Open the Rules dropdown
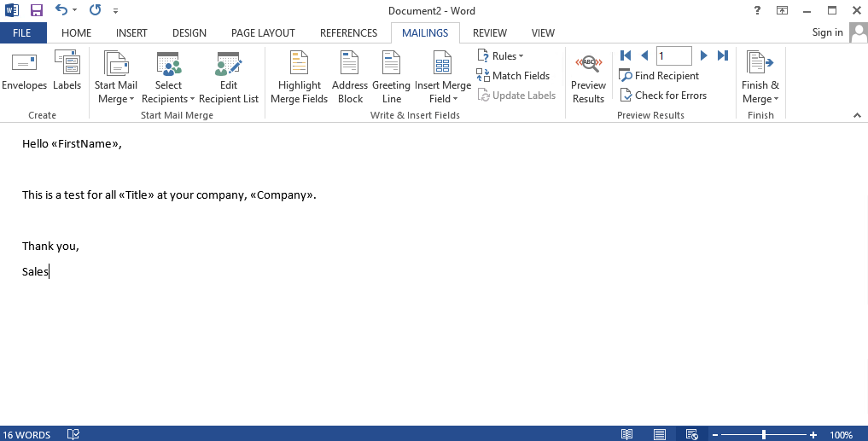868x441 pixels. (500, 56)
